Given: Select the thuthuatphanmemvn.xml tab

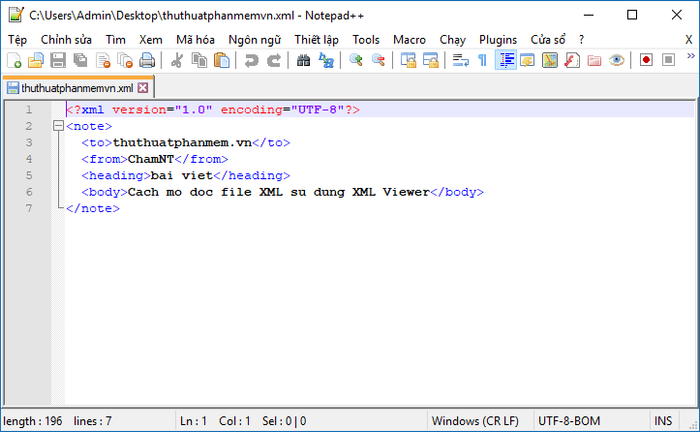Looking at the screenshot, I should tap(77, 88).
